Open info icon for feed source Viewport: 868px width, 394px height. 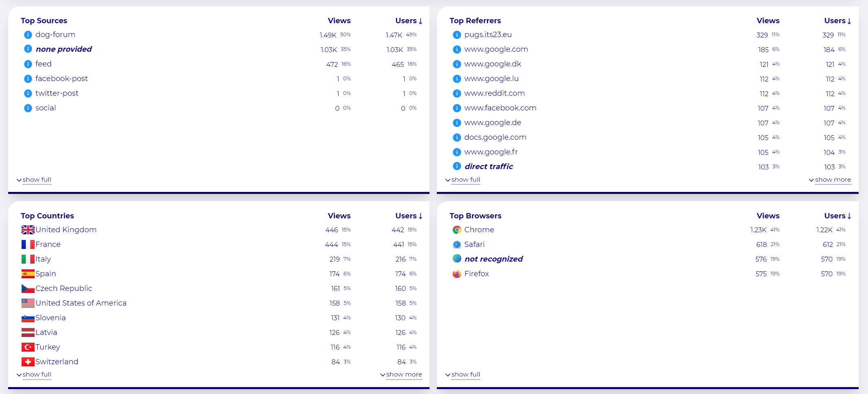28,64
